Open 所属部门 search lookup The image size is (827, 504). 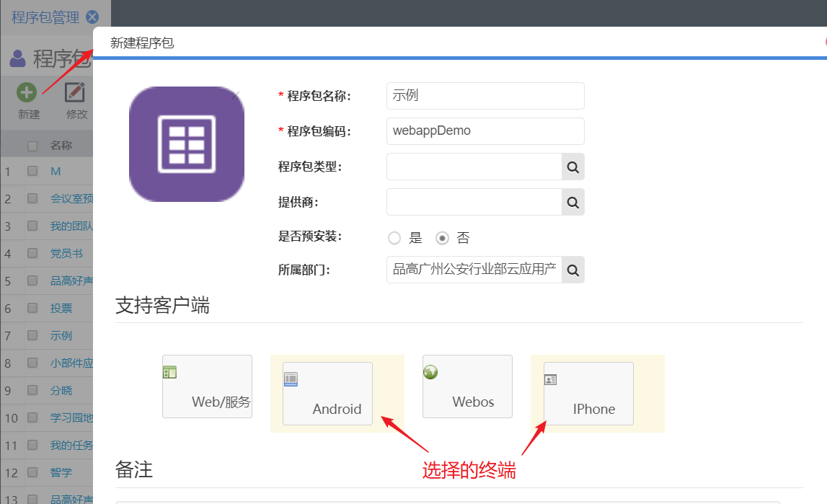coord(572,270)
